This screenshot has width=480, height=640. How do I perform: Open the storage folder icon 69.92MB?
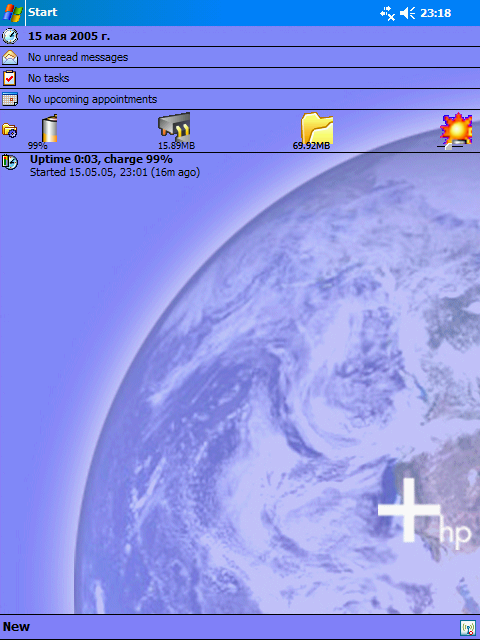(317, 127)
